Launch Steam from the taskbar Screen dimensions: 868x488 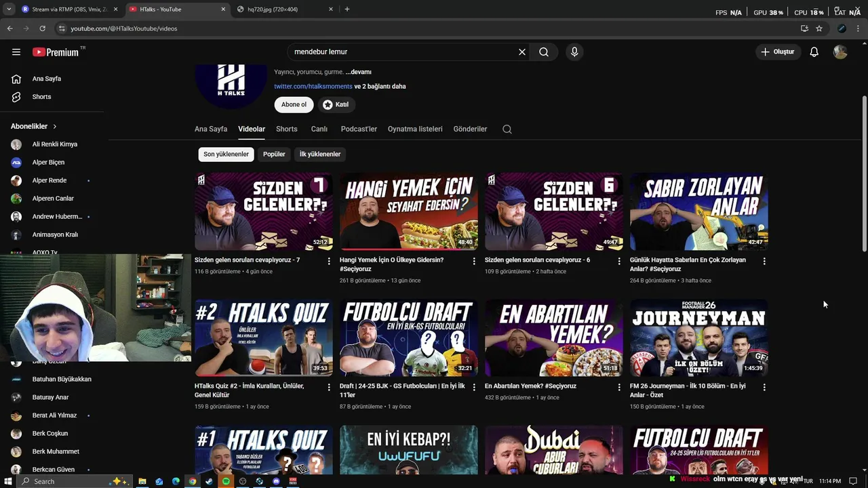coord(209,481)
